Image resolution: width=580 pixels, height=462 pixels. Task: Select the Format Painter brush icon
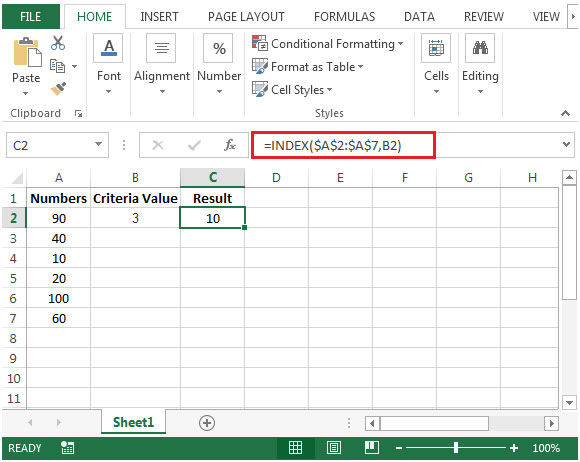(58, 89)
